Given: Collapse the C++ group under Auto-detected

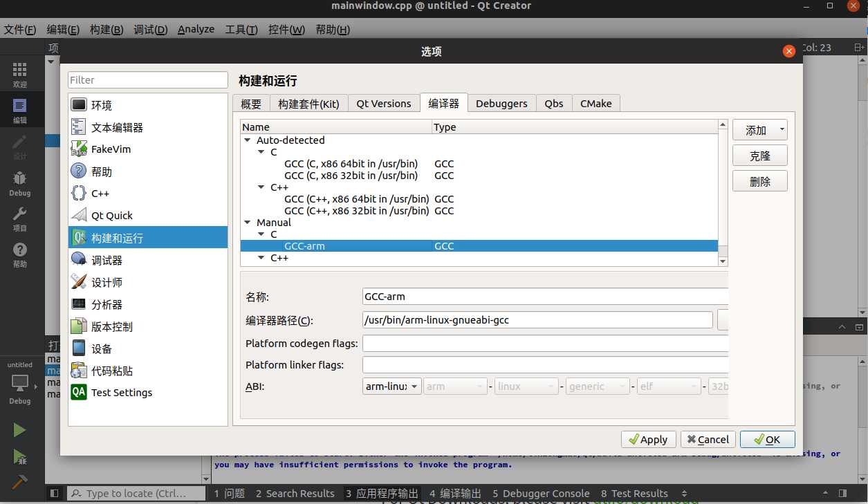Looking at the screenshot, I should coord(261,187).
